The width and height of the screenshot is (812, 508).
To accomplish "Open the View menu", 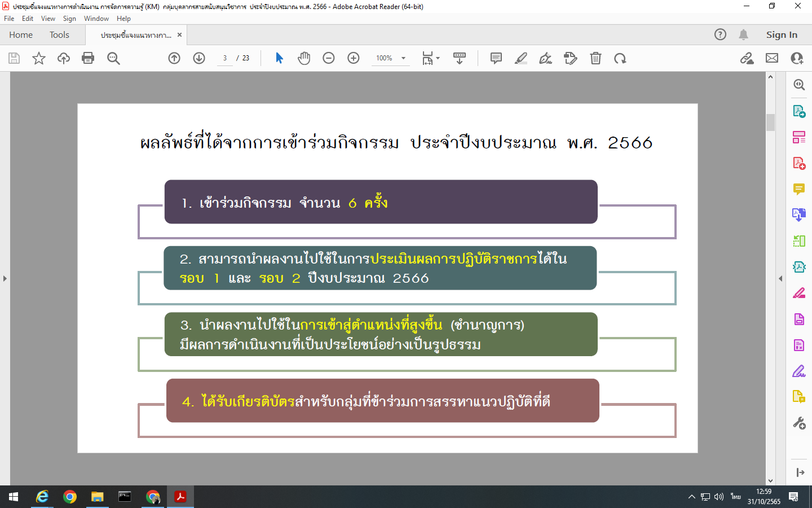I will point(48,19).
